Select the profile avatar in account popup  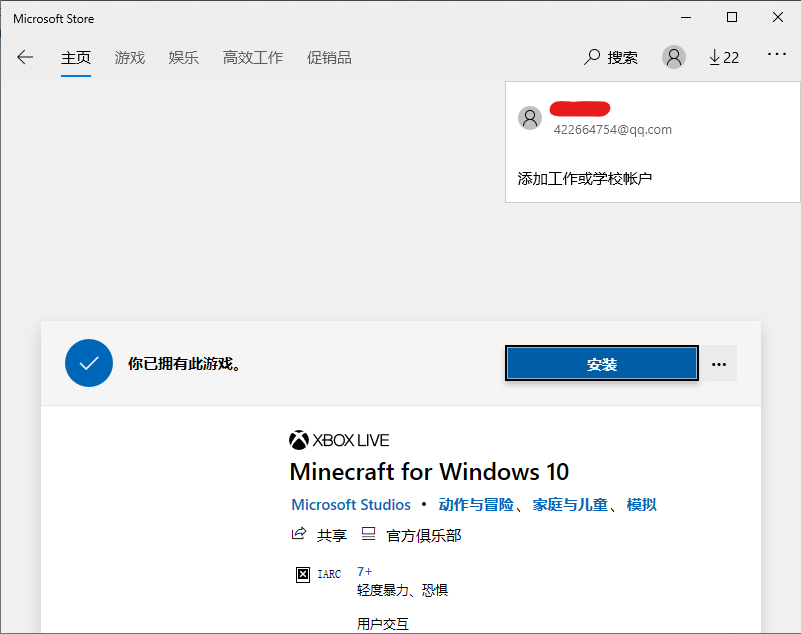pos(530,119)
